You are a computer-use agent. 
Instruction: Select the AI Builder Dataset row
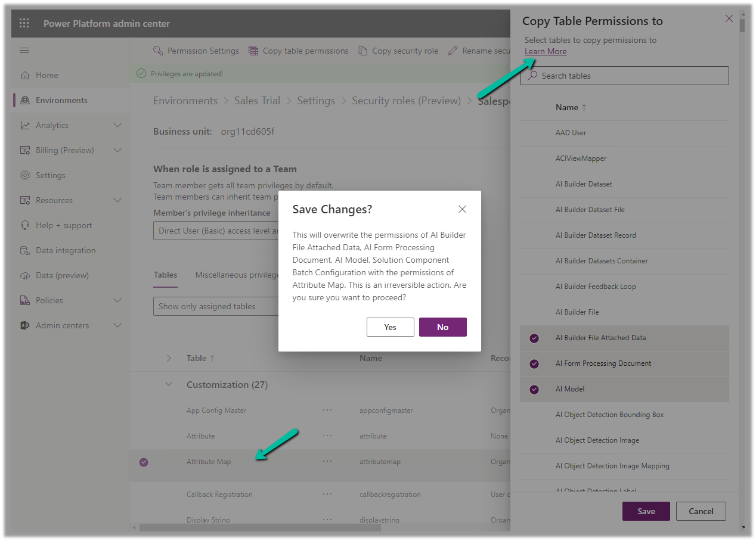point(624,184)
